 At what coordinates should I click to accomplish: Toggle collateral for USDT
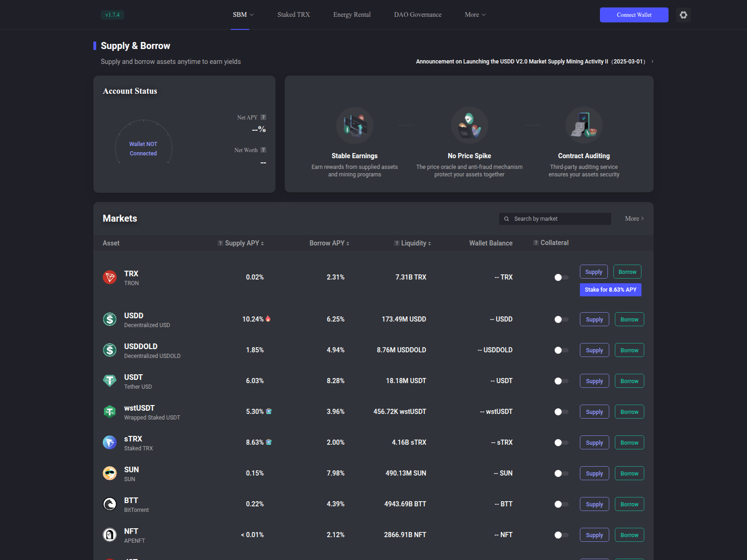561,381
